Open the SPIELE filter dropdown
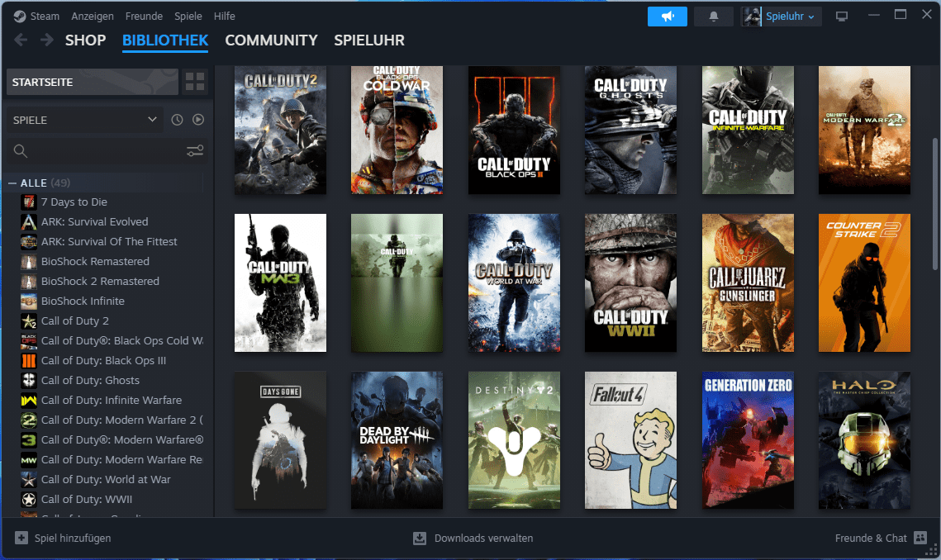Viewport: 941px width, 560px height. click(x=84, y=120)
